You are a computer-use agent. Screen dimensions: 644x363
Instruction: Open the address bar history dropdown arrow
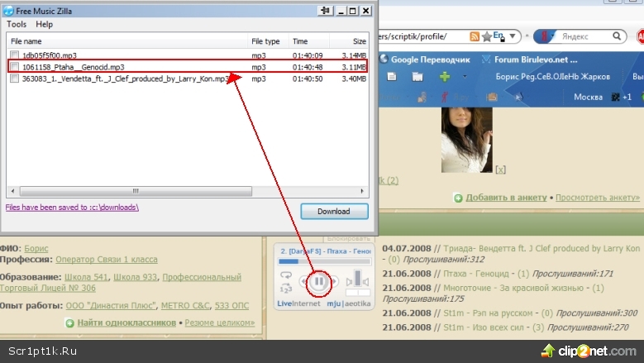tap(513, 36)
